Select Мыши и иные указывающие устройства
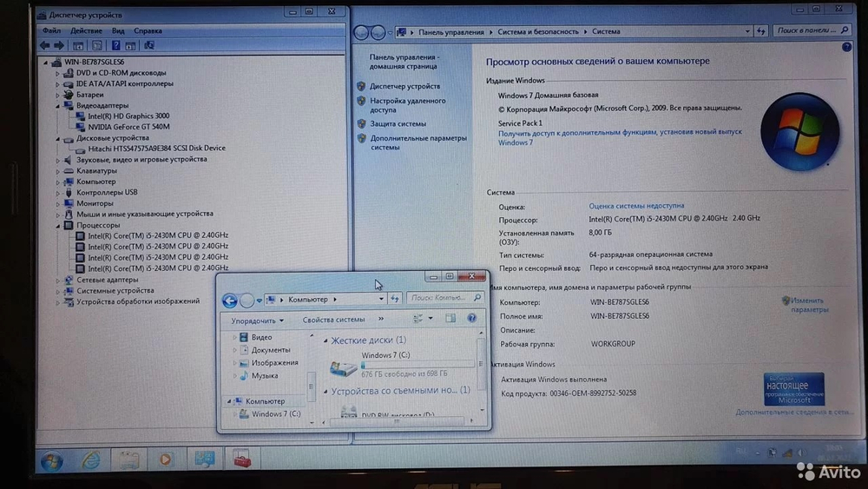868x489 pixels. point(144,214)
